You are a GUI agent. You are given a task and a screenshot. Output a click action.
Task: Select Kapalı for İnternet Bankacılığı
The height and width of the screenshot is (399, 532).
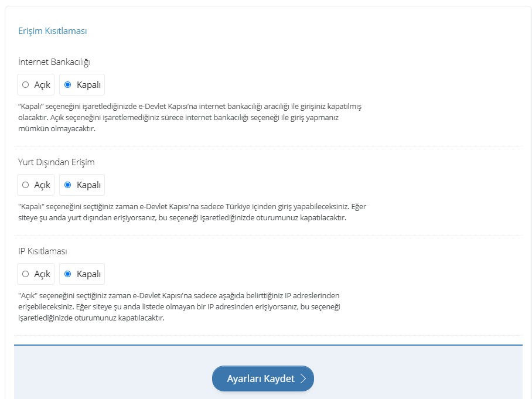point(82,85)
